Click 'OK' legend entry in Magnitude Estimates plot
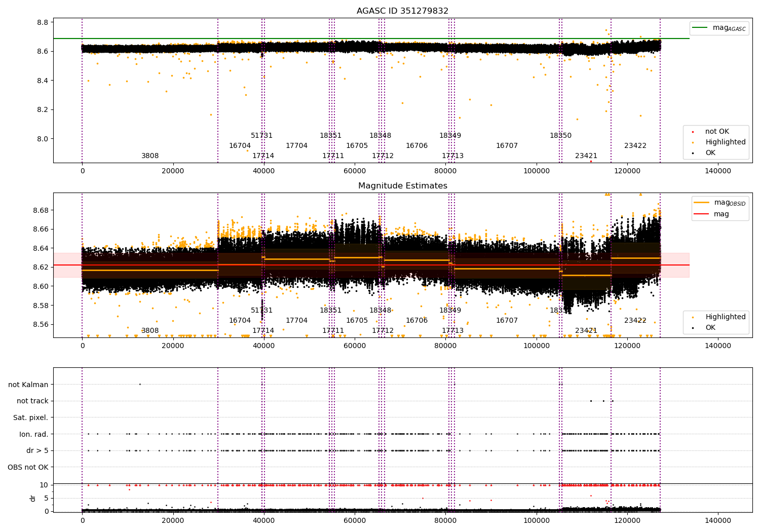Viewport: 760px width, 532px height. coord(710,328)
